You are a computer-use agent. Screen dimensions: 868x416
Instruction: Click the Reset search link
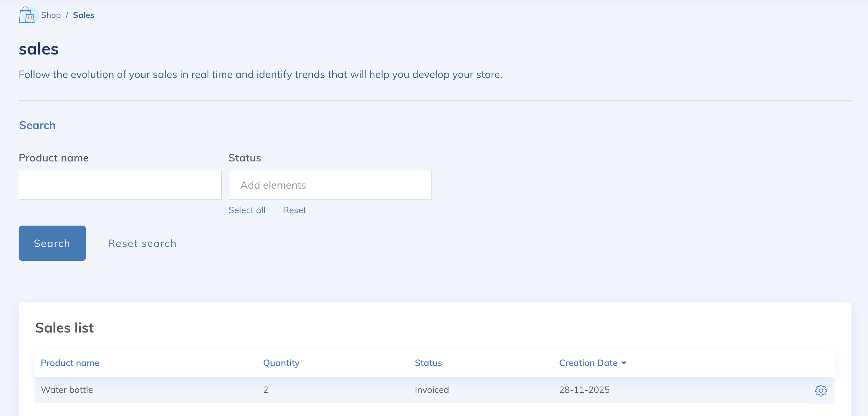coord(142,243)
